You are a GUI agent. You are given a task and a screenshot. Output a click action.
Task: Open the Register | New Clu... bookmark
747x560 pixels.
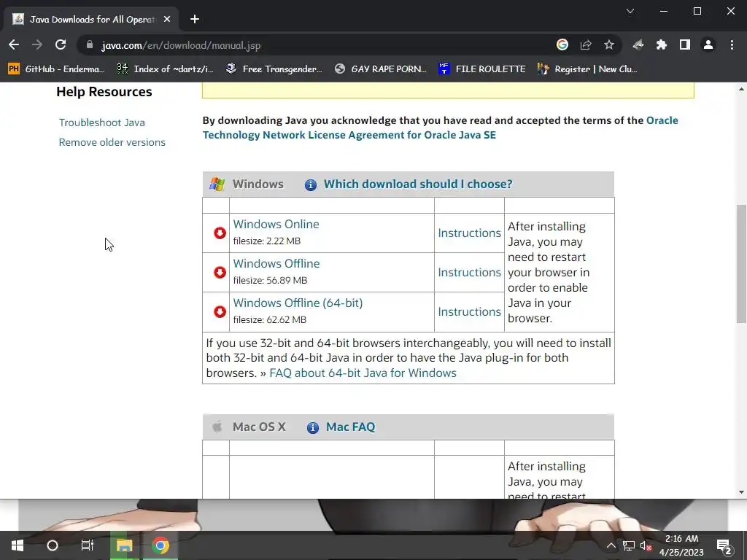587,69
